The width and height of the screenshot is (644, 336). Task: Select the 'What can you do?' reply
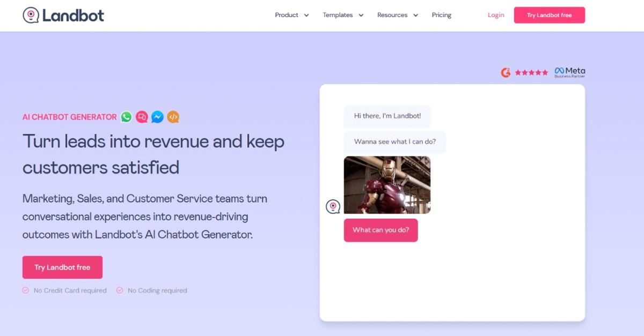tap(381, 230)
